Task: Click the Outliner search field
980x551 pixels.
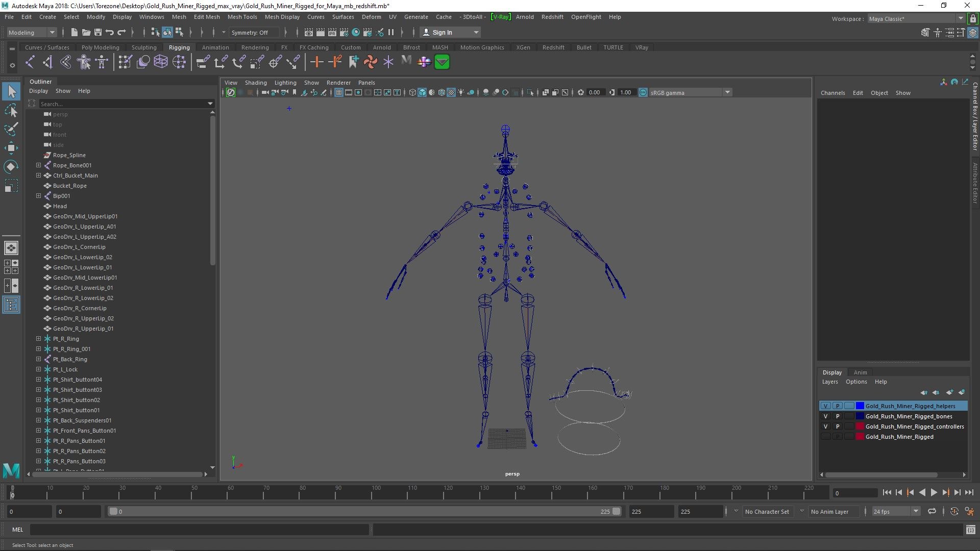Action: [126, 104]
